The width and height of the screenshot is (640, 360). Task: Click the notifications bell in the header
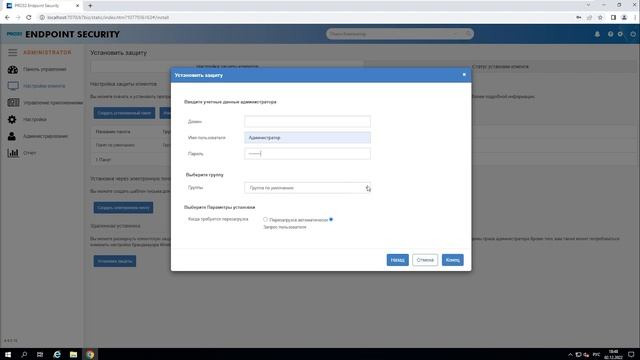coord(597,34)
